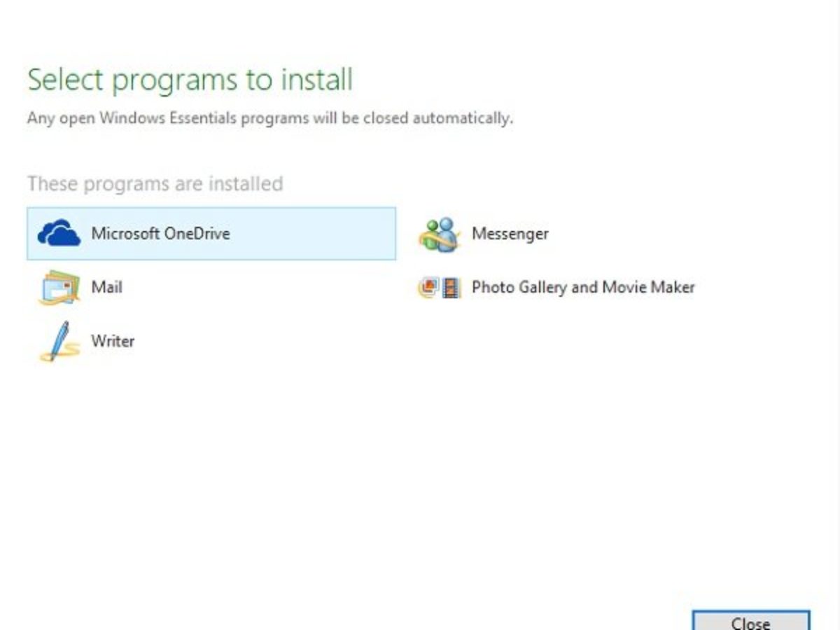Select the Messenger program label
The width and height of the screenshot is (840, 630).
click(x=510, y=234)
